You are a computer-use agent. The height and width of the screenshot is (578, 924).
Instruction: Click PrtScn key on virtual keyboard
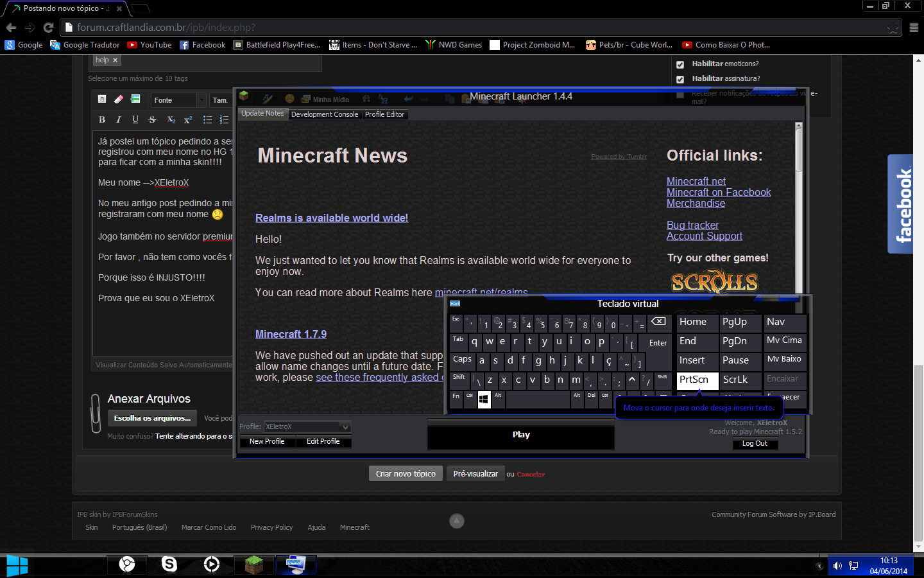697,380
